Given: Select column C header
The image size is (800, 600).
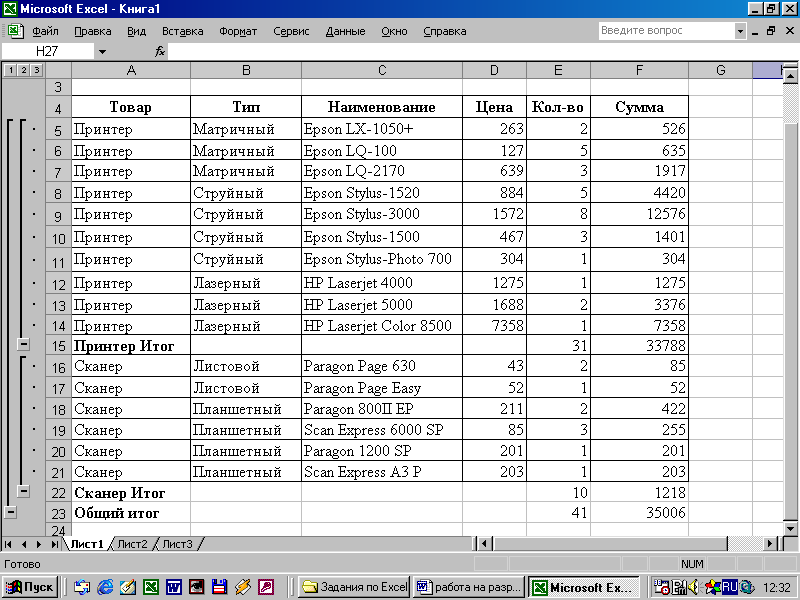Looking at the screenshot, I should (x=382, y=70).
